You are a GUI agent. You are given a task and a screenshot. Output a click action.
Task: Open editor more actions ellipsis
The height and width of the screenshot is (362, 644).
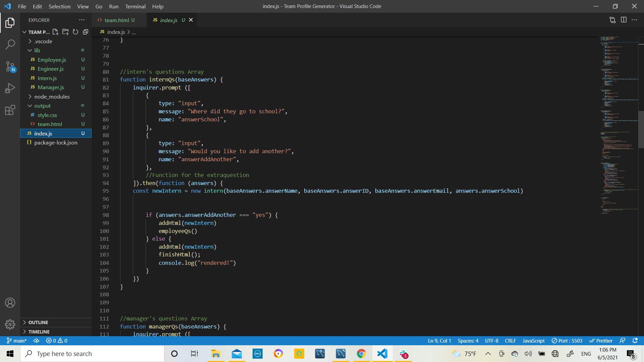pos(634,20)
